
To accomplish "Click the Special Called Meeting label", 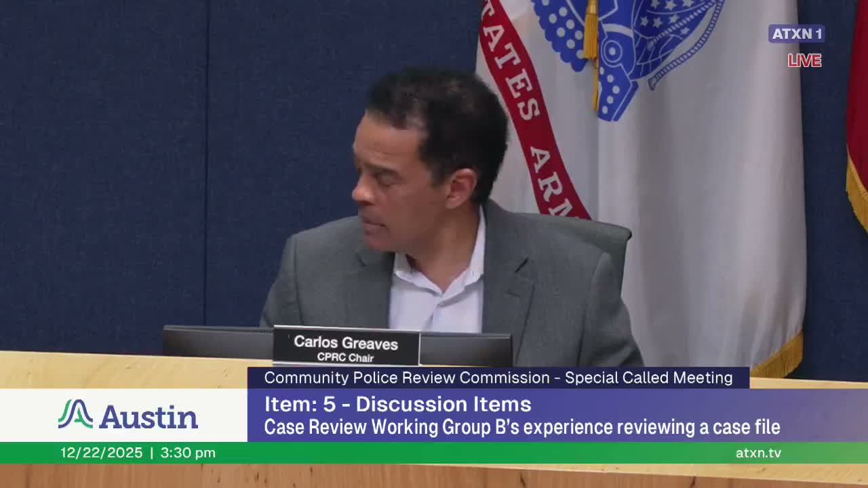I will (652, 378).
